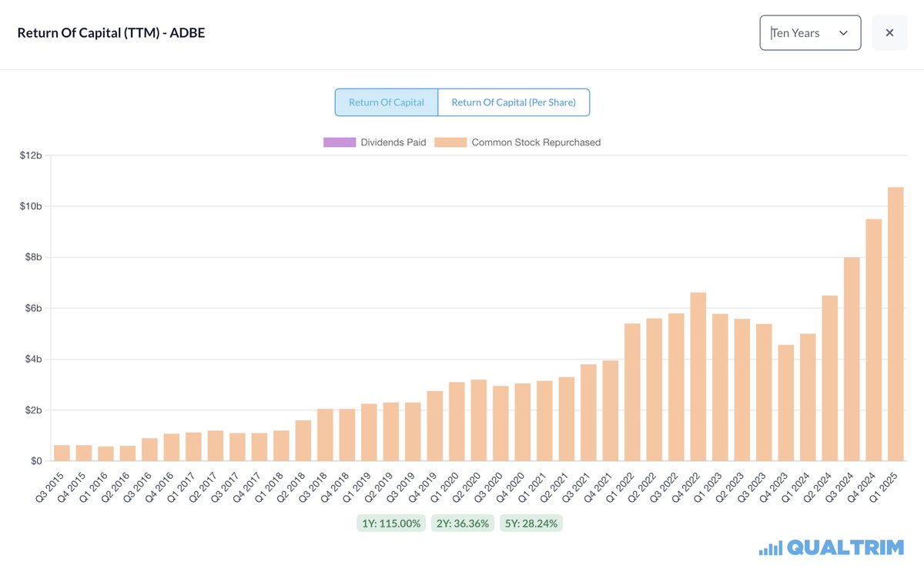
Task: Select the Q3 2015 bar
Action: (x=62, y=453)
